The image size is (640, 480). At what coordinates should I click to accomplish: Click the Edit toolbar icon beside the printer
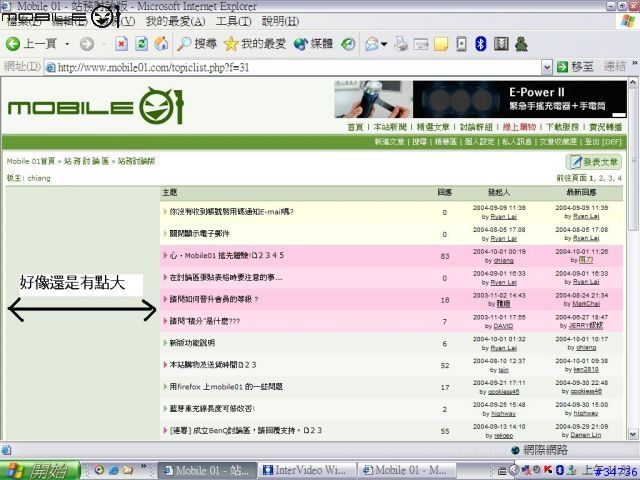point(421,44)
